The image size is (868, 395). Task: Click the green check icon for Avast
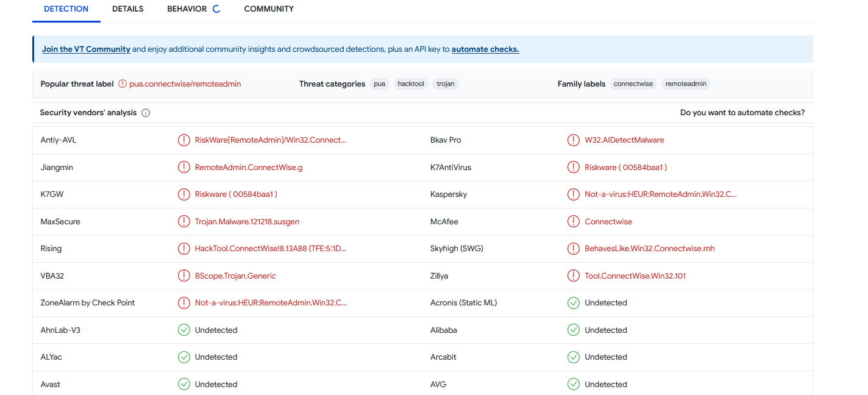(183, 385)
